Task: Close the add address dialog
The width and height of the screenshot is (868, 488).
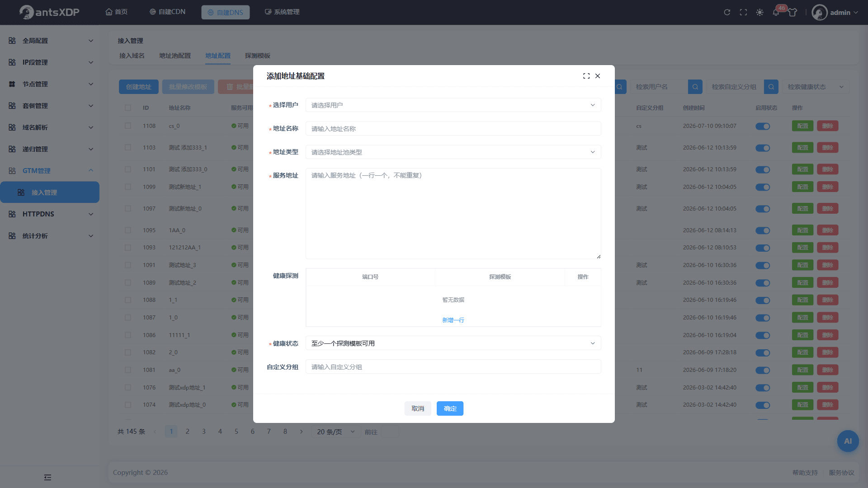Action: click(x=598, y=76)
